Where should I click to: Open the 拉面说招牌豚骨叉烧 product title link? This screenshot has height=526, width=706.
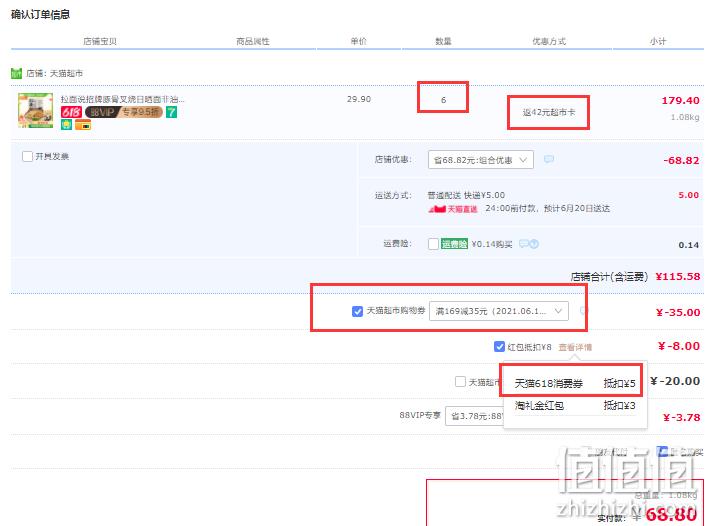pos(122,99)
